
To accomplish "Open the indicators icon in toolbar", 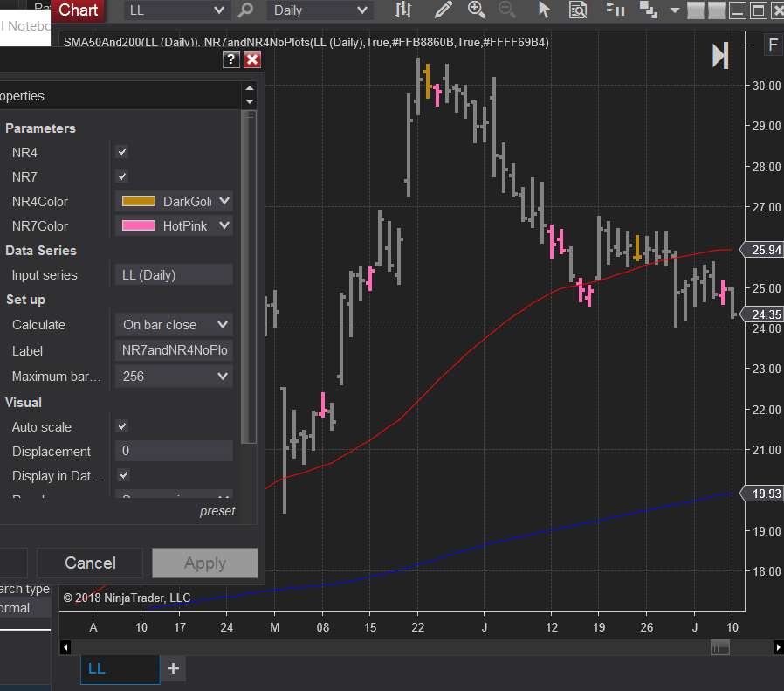I will point(616,10).
